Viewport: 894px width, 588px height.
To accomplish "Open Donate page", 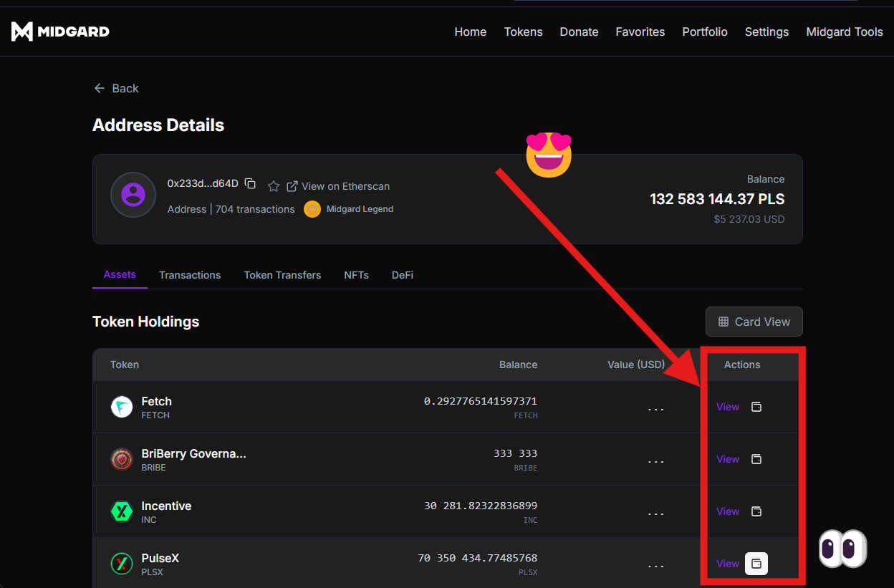I will [x=580, y=32].
